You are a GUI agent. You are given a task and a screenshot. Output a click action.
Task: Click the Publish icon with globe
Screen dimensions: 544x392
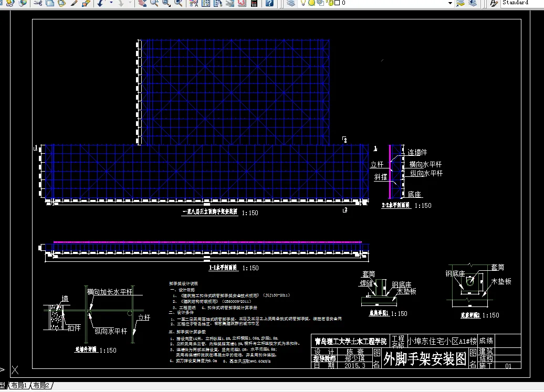(23, 3)
